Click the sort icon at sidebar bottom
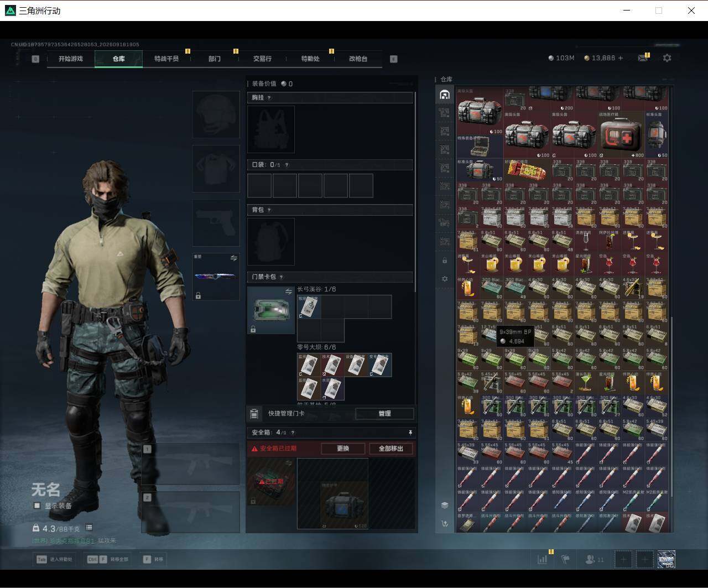708x588 pixels. click(444, 523)
